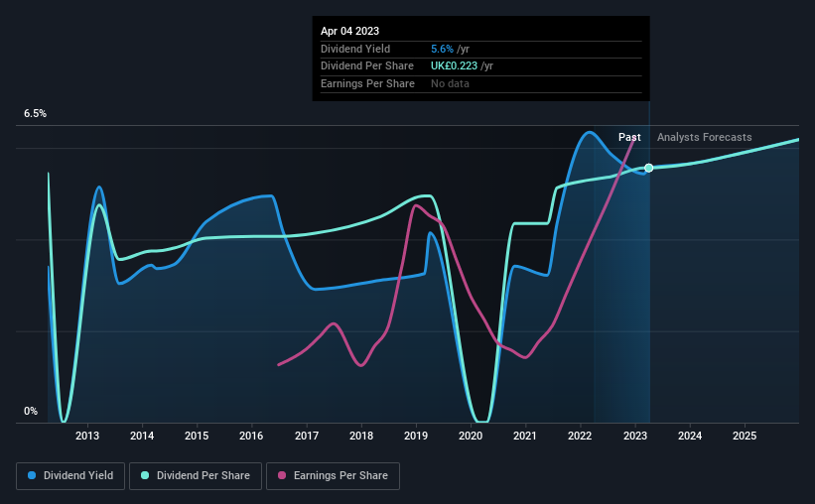Click the Apr 04 2023 tooltip date
The image size is (815, 504).
point(349,31)
